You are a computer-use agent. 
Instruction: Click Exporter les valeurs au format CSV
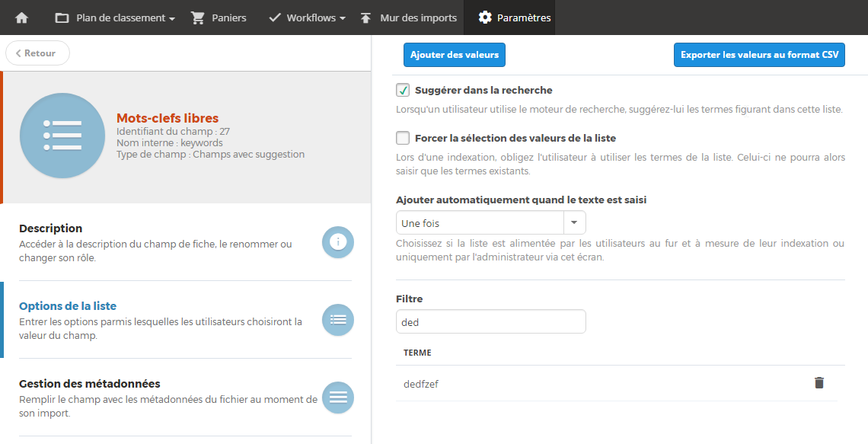click(760, 55)
